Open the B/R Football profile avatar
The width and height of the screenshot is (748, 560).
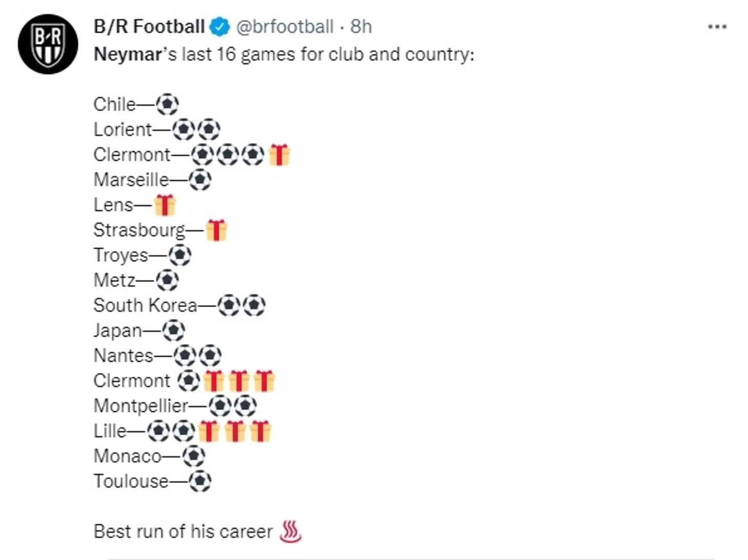(x=48, y=44)
